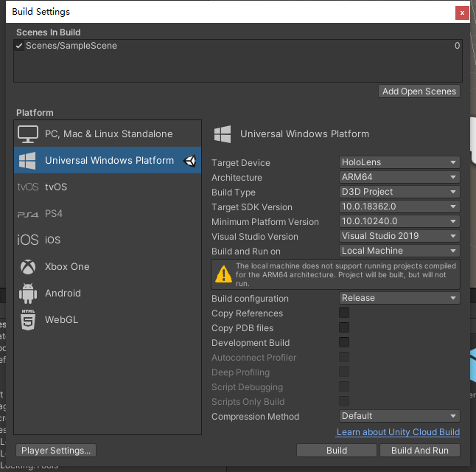Click the Scenes/SampleScene row text
The width and height of the screenshot is (476, 472).
coord(71,46)
